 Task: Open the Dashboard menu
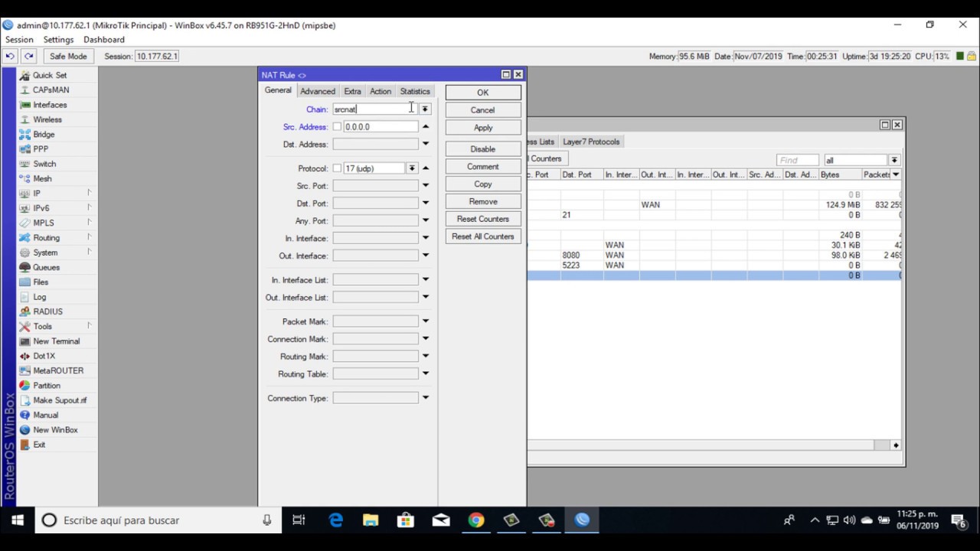pos(104,40)
